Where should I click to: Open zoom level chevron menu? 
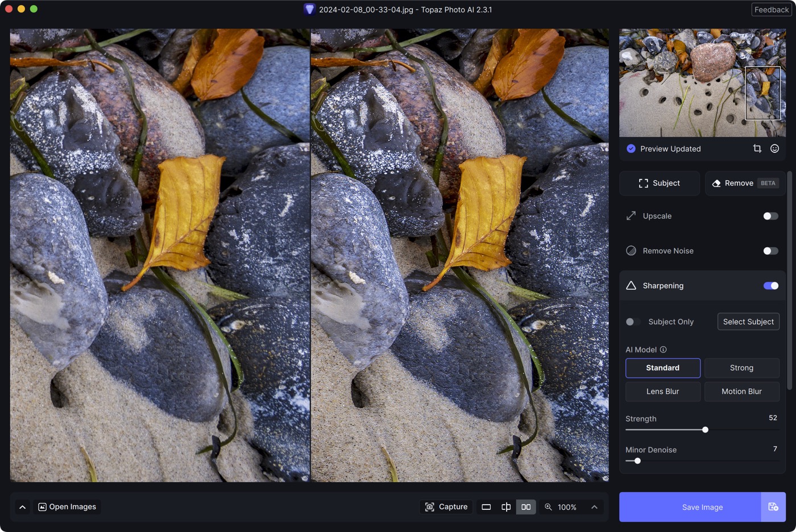594,507
